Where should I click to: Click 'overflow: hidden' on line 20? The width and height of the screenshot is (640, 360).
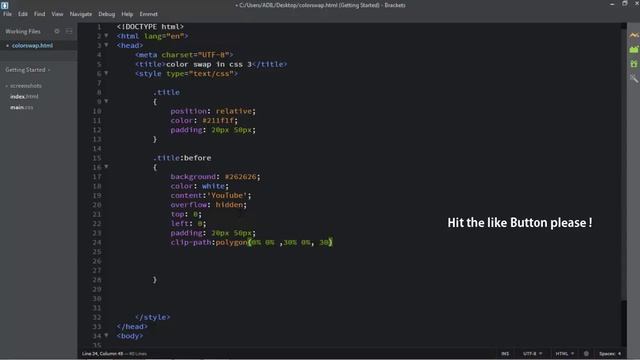click(209, 205)
